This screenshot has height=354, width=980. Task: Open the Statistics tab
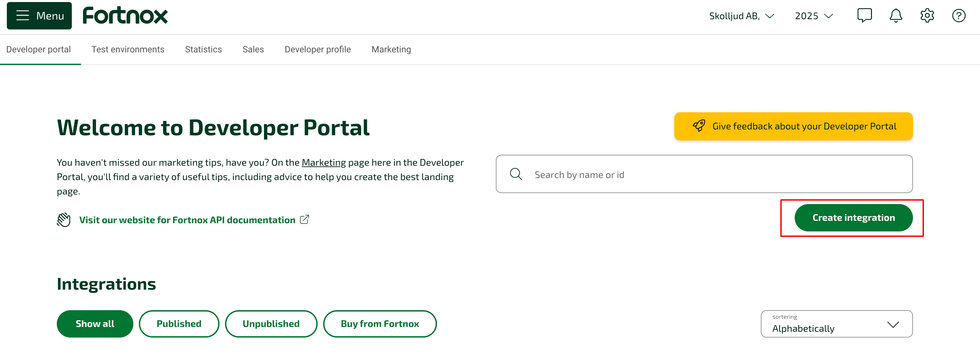(203, 50)
